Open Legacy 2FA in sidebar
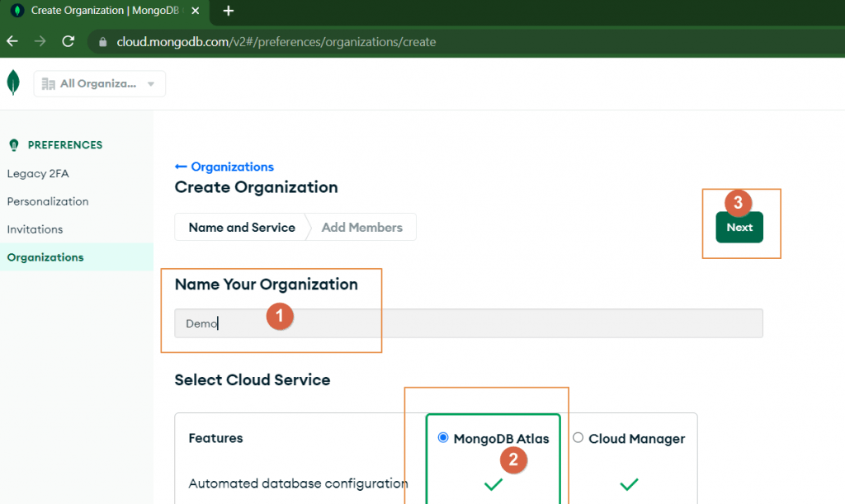This screenshot has width=845, height=504. point(38,174)
